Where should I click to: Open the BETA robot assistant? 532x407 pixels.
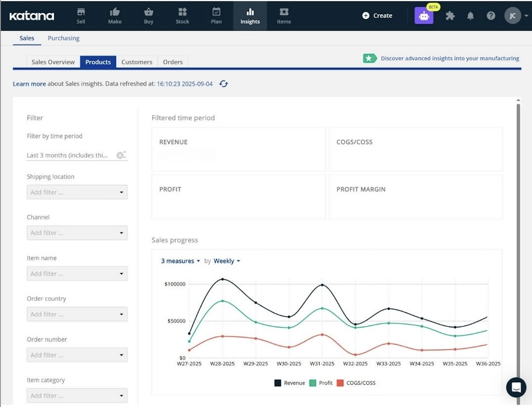[x=424, y=16]
